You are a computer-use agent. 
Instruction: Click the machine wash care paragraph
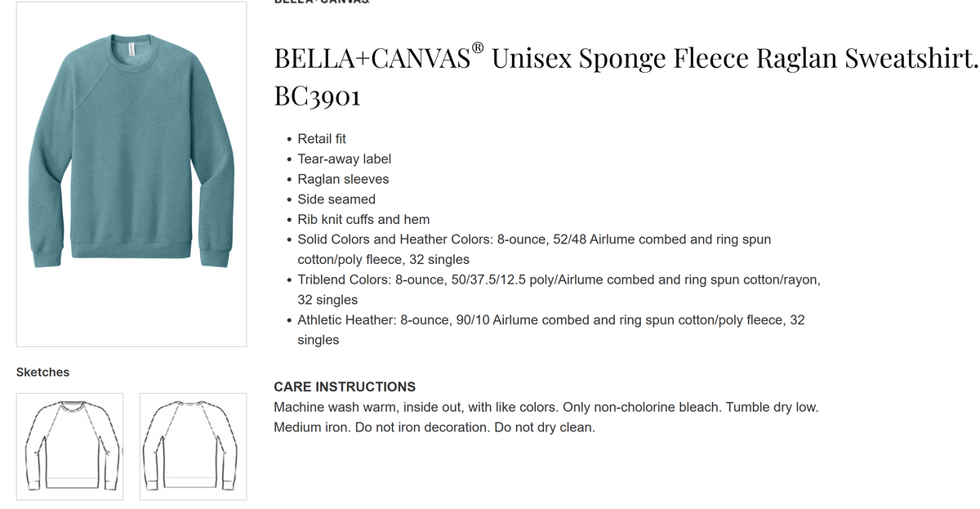coord(546,417)
